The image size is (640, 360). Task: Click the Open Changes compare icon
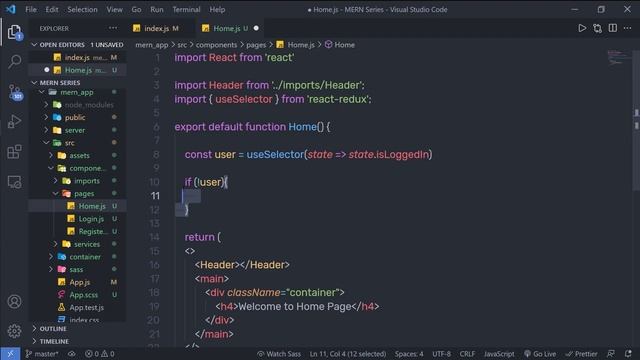point(598,28)
